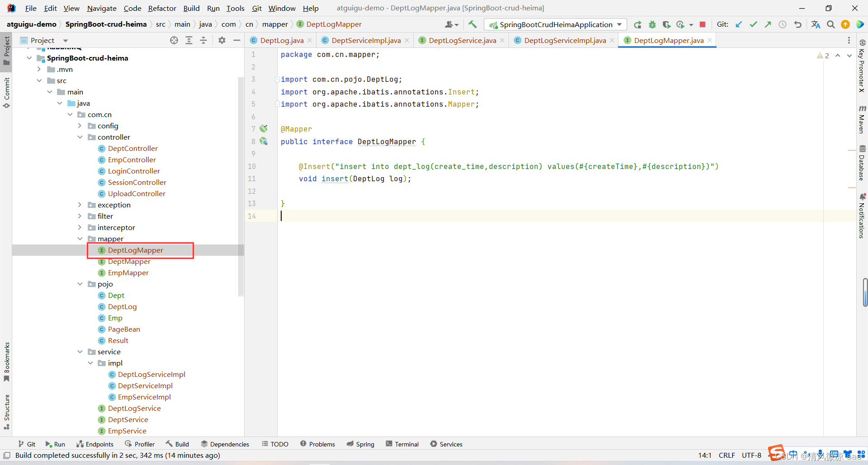
Task: Expand the interceptor package
Action: coord(80,227)
